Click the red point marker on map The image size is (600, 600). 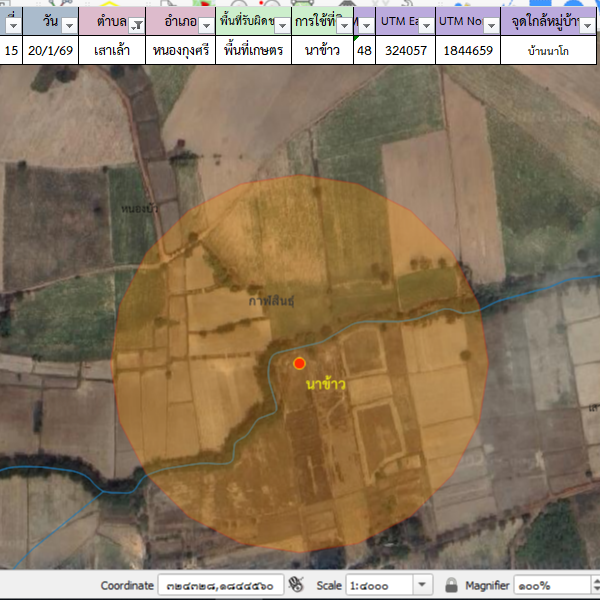[x=299, y=363]
